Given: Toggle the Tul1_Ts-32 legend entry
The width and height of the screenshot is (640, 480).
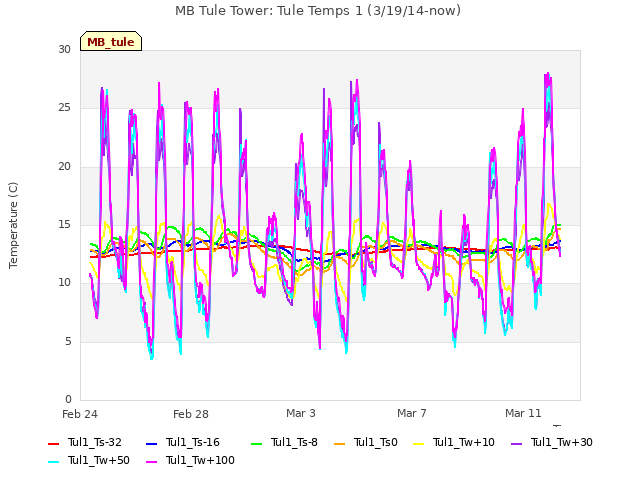Looking at the screenshot, I should click(x=85, y=442).
